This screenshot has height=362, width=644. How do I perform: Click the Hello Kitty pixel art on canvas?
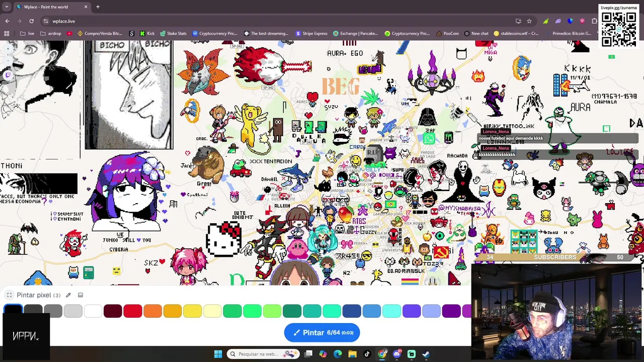224,240
